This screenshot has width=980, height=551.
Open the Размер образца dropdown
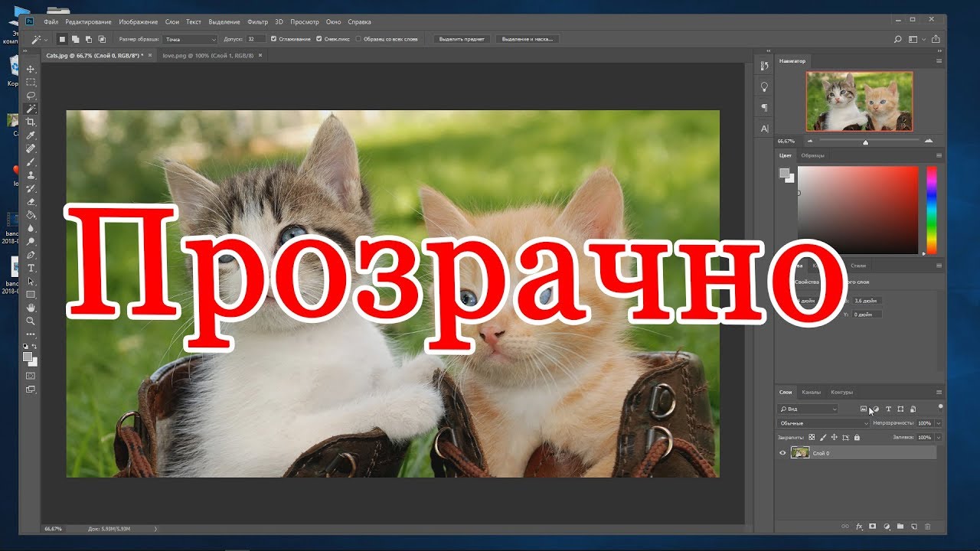click(191, 39)
